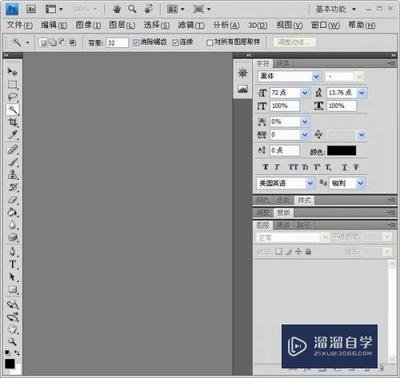Select the Healing Brush tool
The height and width of the screenshot is (378, 400).
(12, 149)
